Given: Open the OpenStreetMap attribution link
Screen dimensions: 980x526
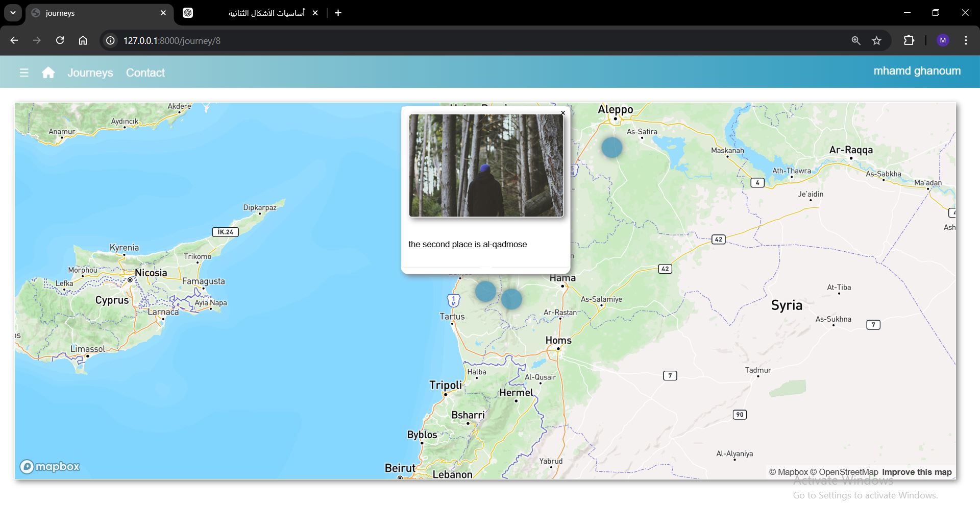Looking at the screenshot, I should (x=844, y=472).
